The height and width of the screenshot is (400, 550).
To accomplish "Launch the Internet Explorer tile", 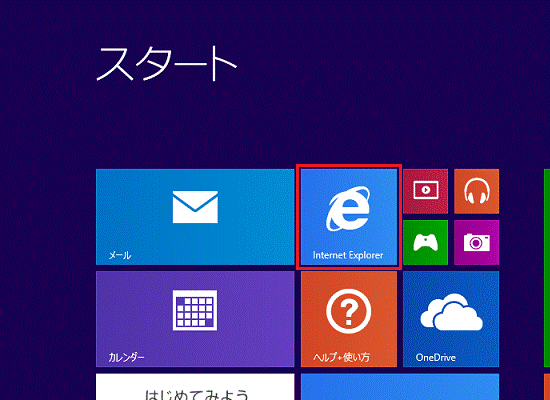I will click(x=349, y=217).
